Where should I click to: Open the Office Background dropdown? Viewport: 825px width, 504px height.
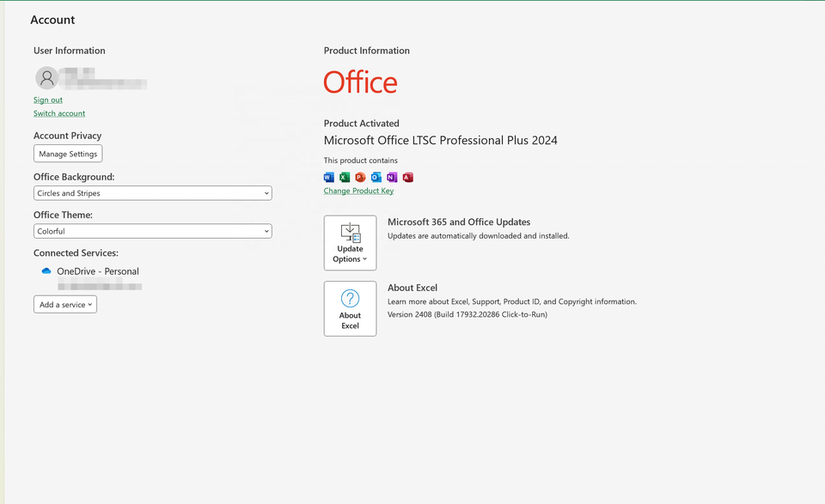click(153, 193)
